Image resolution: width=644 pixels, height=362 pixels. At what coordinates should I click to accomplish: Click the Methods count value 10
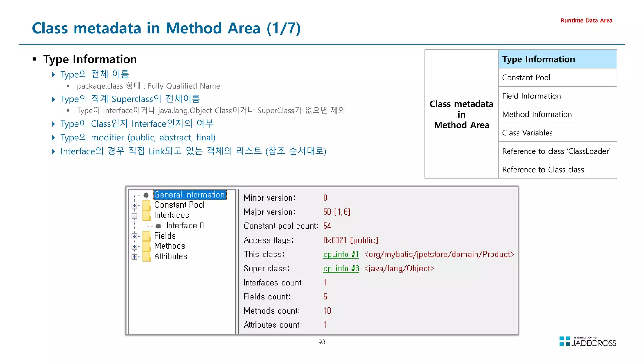pyautogui.click(x=327, y=311)
